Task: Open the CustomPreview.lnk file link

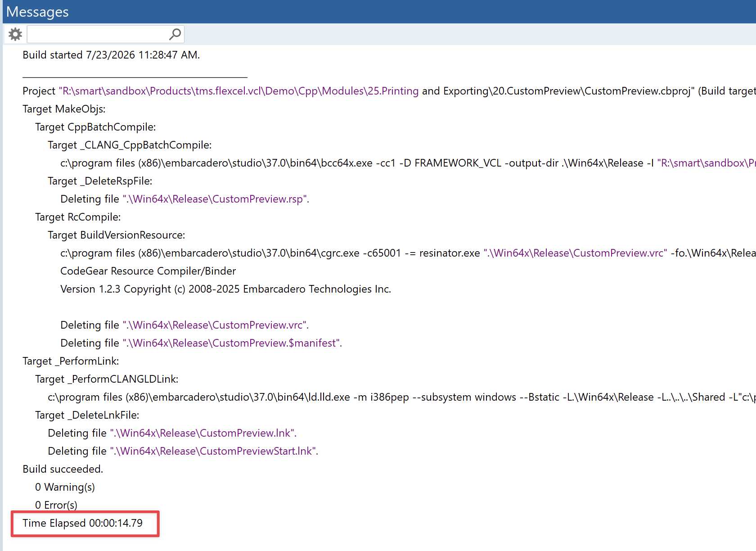Action: 203,433
